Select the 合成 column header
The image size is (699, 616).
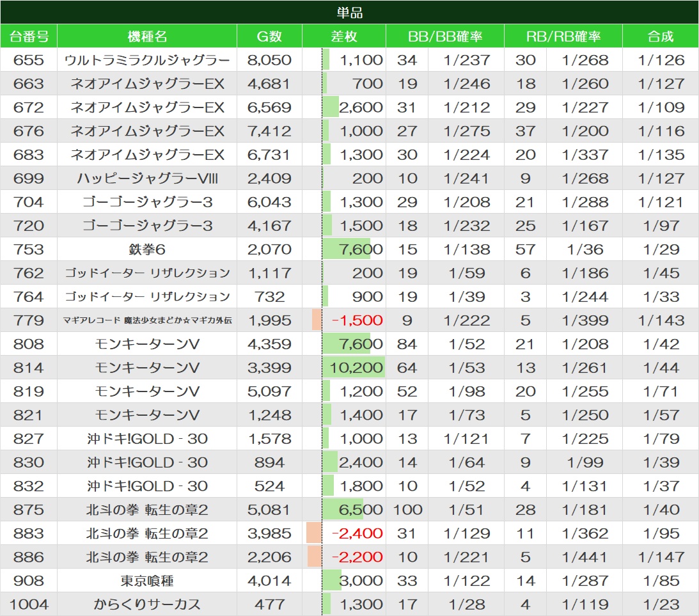[x=660, y=36]
